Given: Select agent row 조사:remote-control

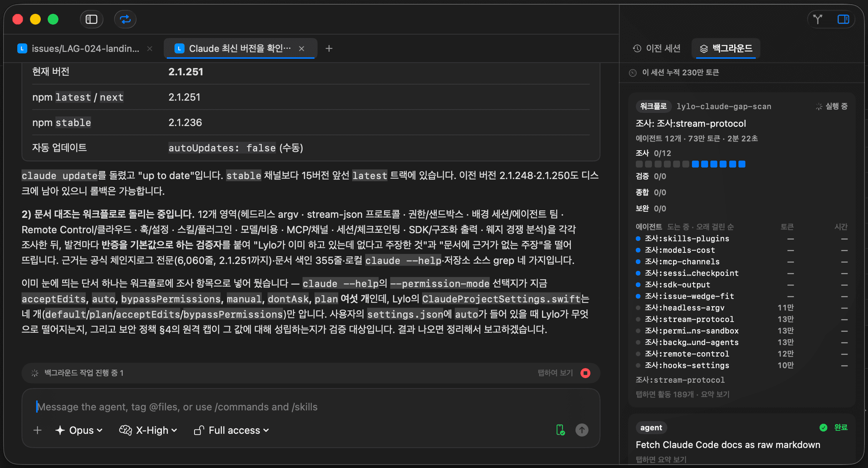Looking at the screenshot, I should click(742, 354).
